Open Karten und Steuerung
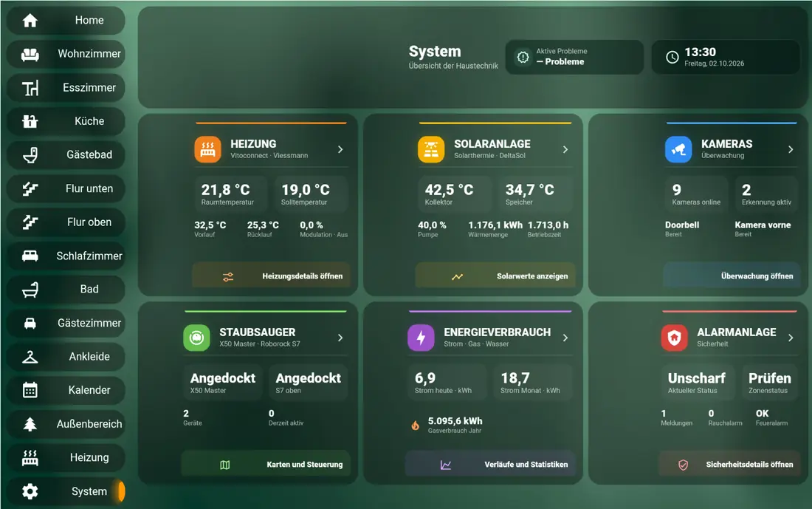The height and width of the screenshot is (509, 812). coord(266,464)
